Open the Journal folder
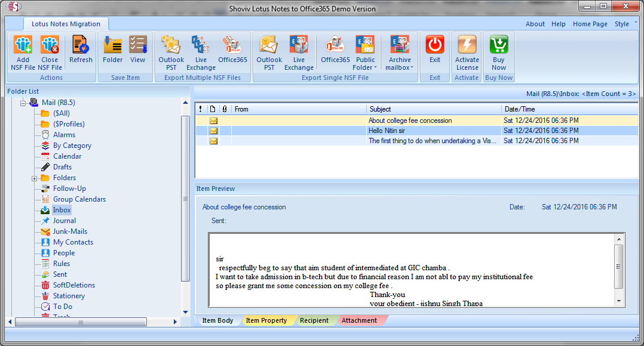The image size is (644, 346). [64, 221]
